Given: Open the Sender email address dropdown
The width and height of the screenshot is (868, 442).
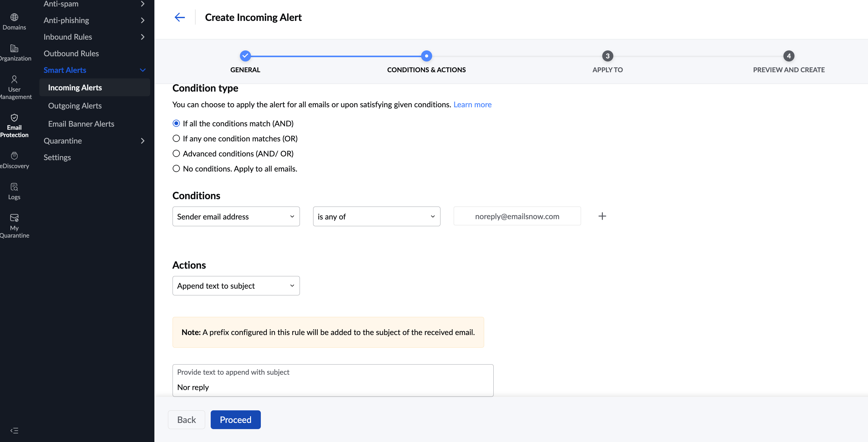Looking at the screenshot, I should click(x=236, y=216).
